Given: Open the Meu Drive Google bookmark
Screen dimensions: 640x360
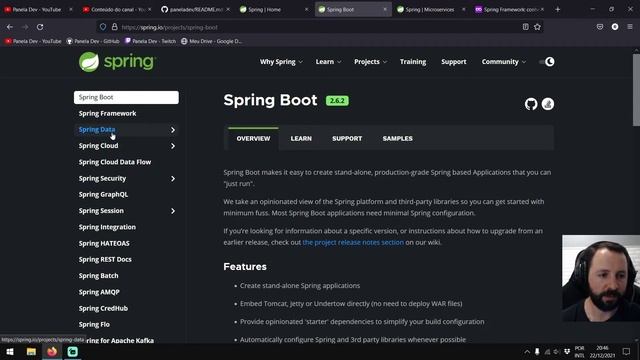Looking at the screenshot, I should click(211, 41).
